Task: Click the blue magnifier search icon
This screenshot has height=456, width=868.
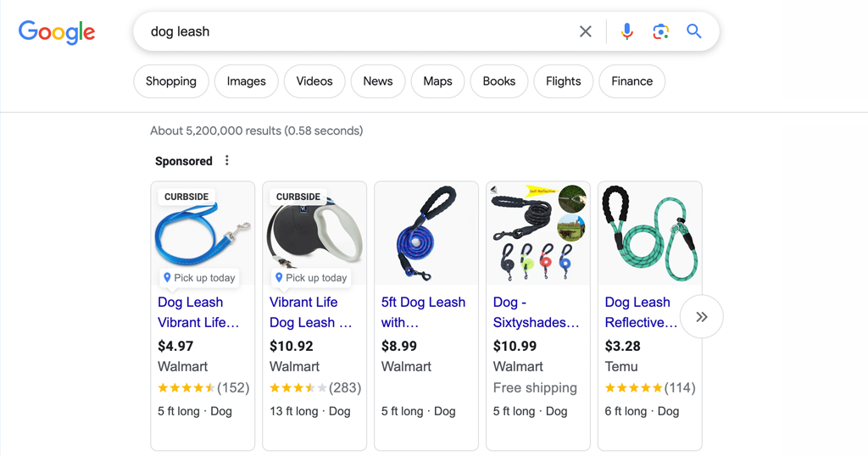Action: 693,31
